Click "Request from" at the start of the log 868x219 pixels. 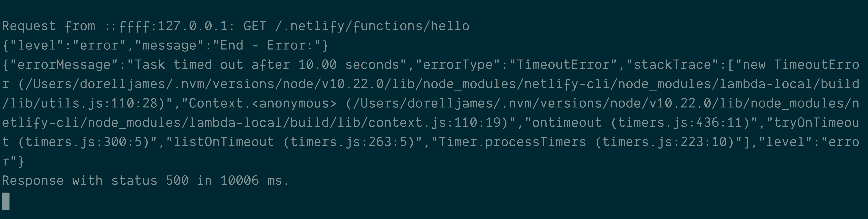click(48, 26)
